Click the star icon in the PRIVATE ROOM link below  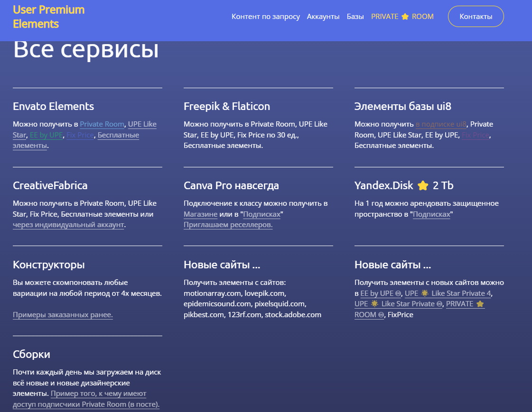coord(480,304)
